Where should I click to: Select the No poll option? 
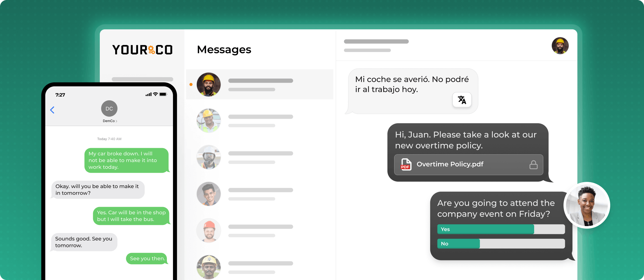pyautogui.click(x=501, y=243)
